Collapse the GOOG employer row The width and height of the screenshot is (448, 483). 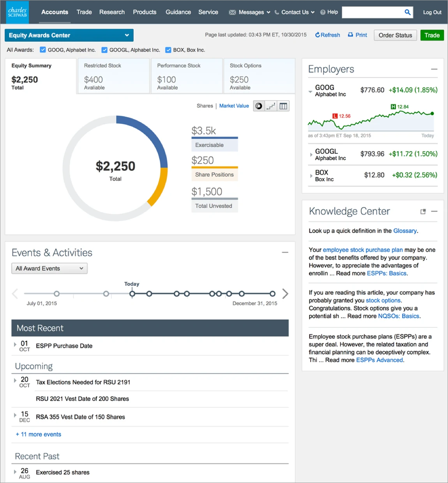pyautogui.click(x=310, y=92)
